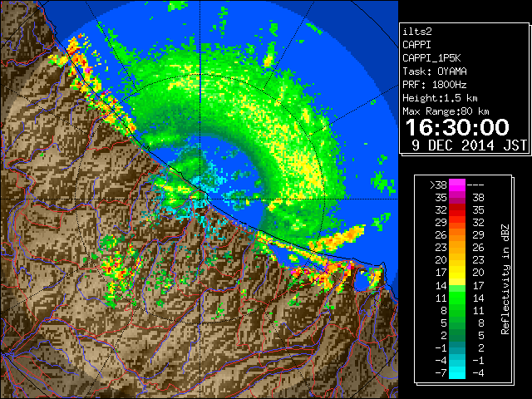This screenshot has height=399, width=532.
Task: Click the 'ilts2' label in info box
Action: [x=417, y=32]
